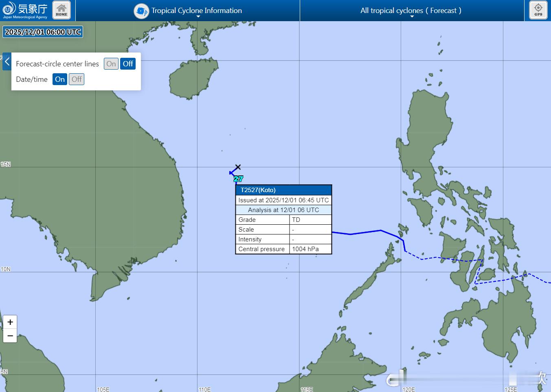Set Date/time display to On
Image resolution: width=551 pixels, height=392 pixels.
(x=60, y=79)
